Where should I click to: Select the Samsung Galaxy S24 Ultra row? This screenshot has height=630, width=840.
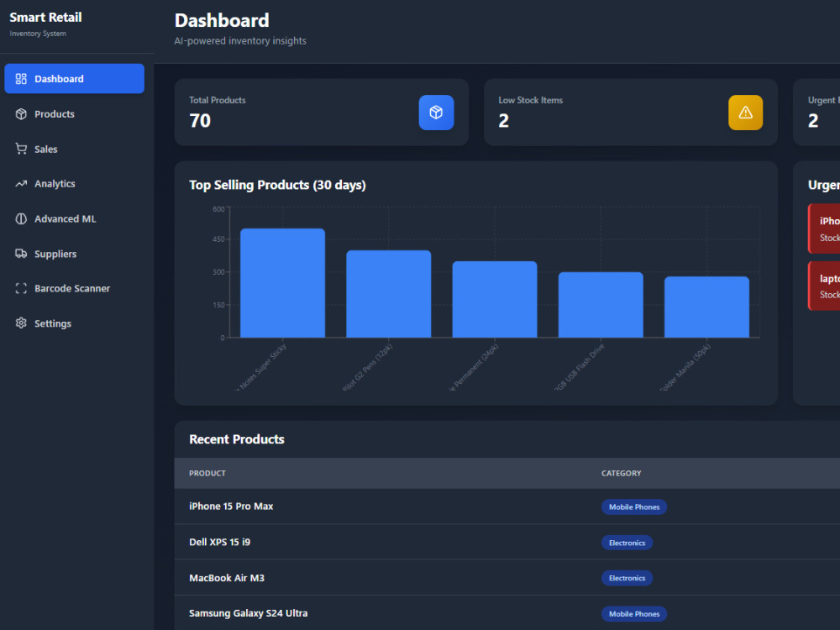pyautogui.click(x=507, y=613)
